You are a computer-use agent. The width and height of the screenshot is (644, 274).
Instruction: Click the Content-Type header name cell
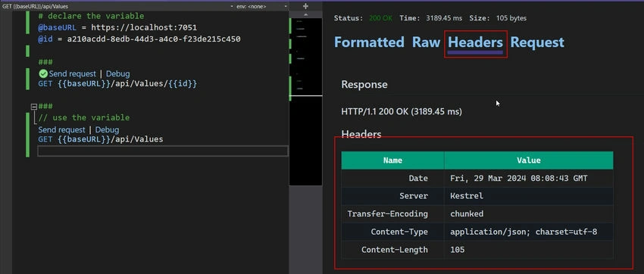coord(392,232)
